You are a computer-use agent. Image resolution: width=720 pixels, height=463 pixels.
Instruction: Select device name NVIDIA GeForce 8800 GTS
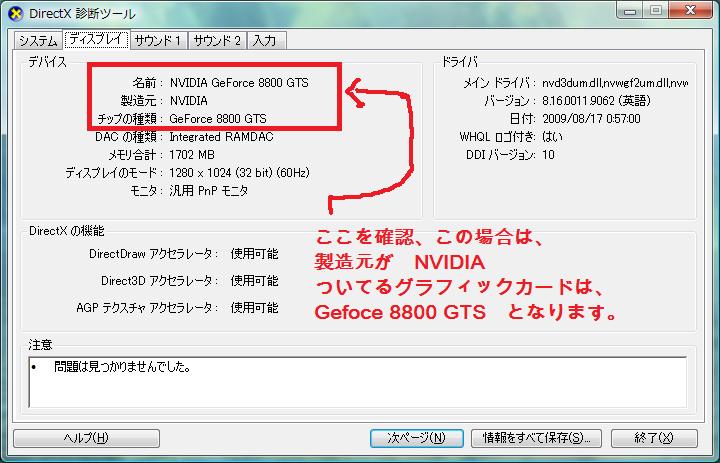click(x=239, y=83)
